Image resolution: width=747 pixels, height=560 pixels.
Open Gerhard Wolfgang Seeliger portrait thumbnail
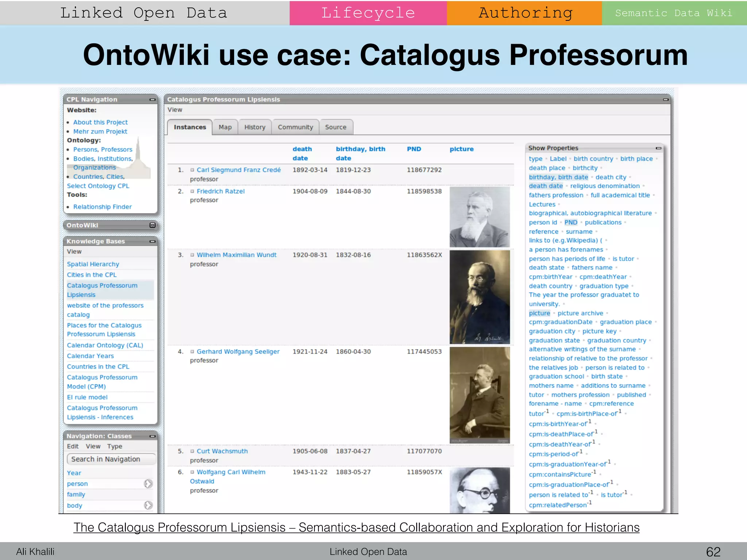tap(480, 395)
